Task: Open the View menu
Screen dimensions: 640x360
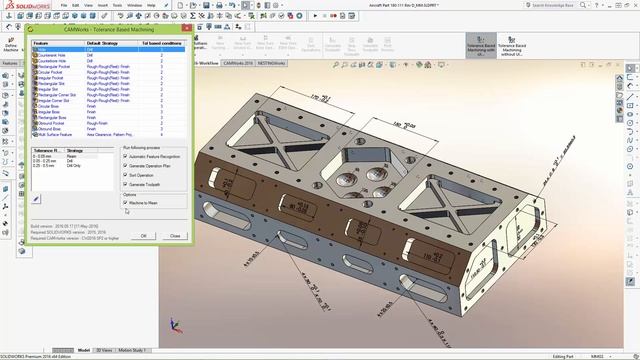Action: 88,5
